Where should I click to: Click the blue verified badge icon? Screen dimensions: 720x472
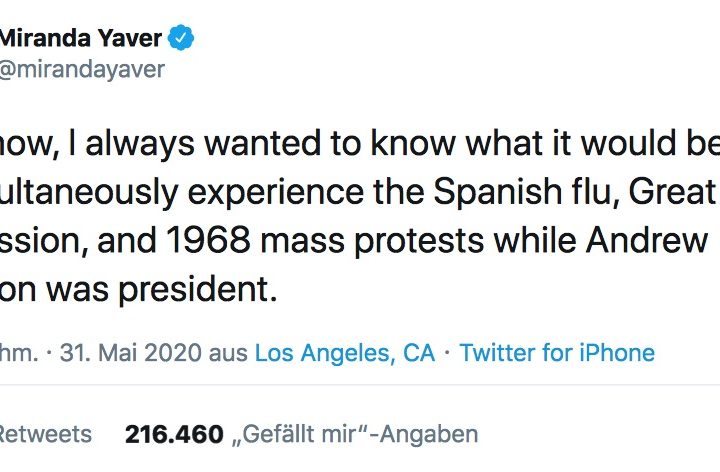pos(181,39)
